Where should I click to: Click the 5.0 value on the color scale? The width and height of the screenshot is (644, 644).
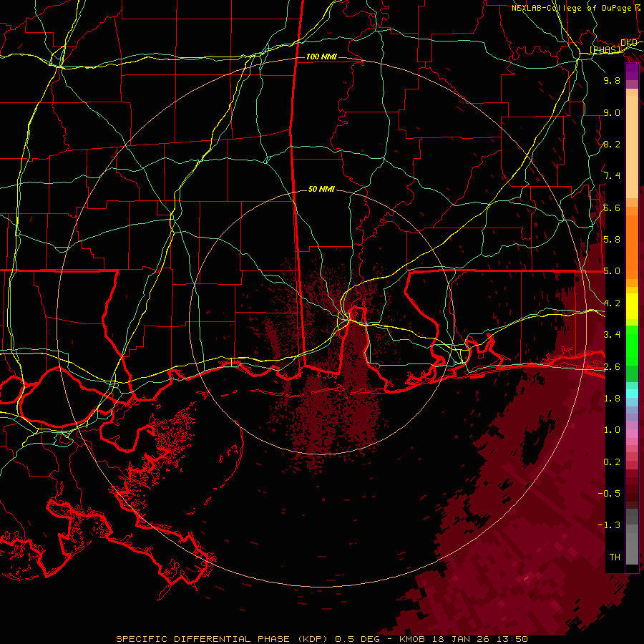tap(612, 271)
